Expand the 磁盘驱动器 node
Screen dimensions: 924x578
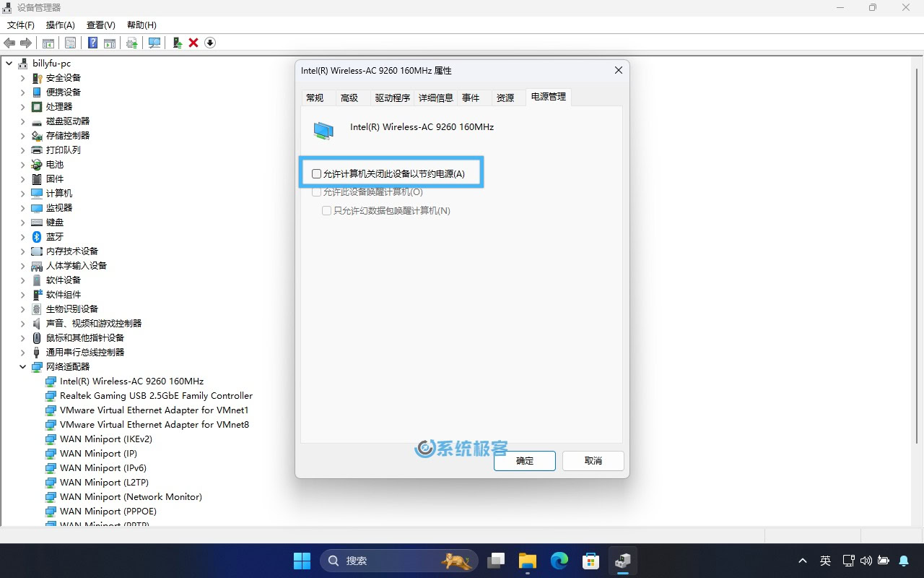22,121
